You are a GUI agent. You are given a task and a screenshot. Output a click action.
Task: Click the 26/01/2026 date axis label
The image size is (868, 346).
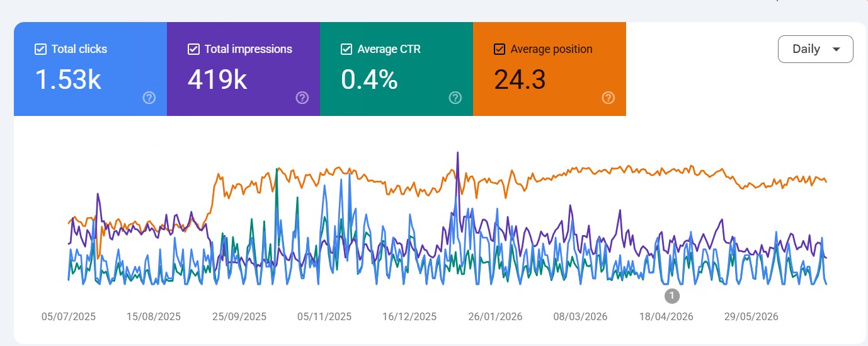coord(495,316)
